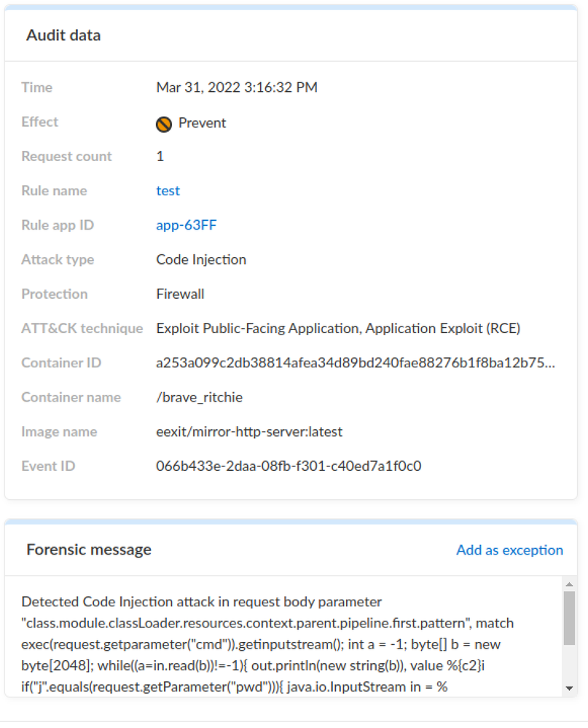588x728 pixels.
Task: Click the 'Code Injection' attack type value
Action: pyautogui.click(x=201, y=259)
